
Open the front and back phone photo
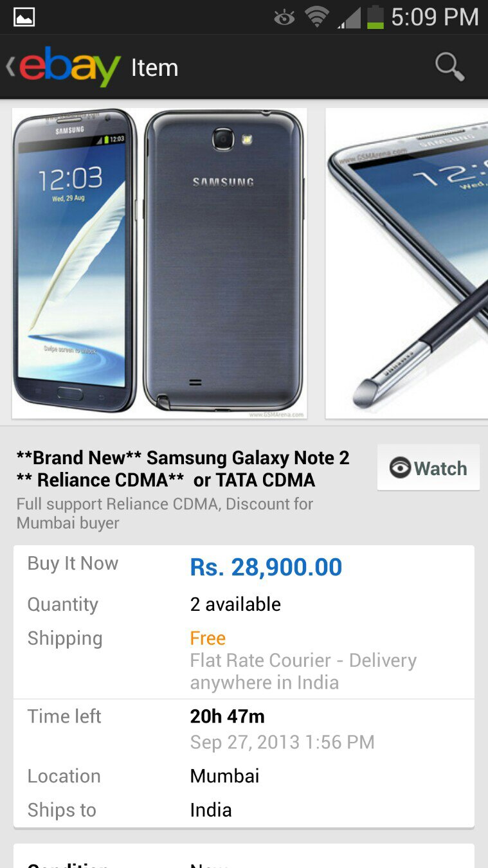coord(159,263)
